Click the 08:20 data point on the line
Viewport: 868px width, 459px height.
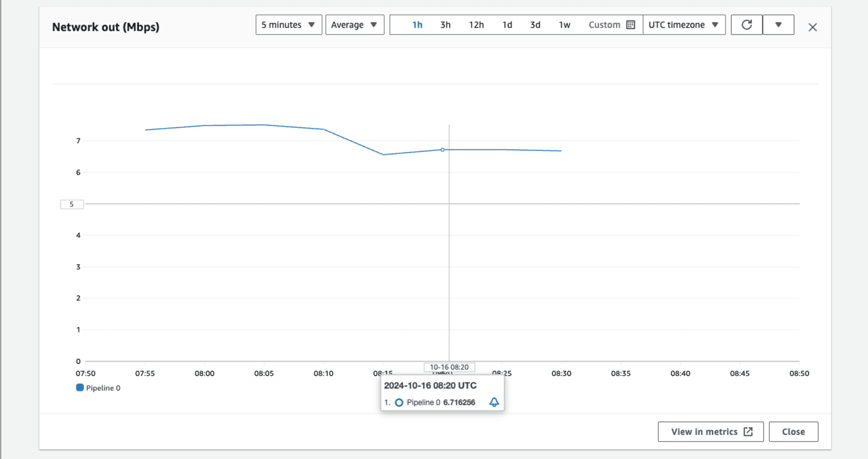point(443,150)
